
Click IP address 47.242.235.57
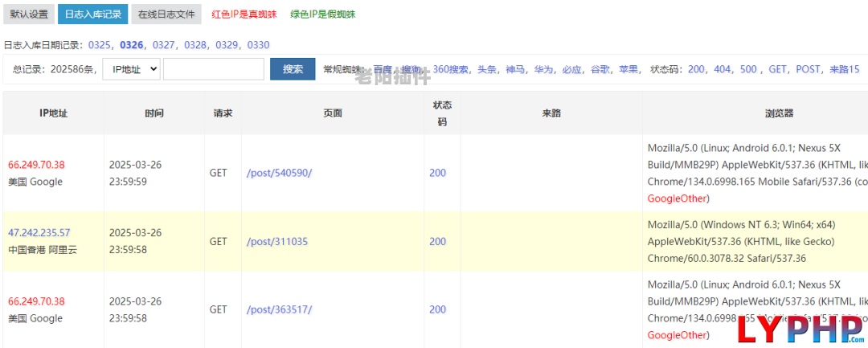39,233
